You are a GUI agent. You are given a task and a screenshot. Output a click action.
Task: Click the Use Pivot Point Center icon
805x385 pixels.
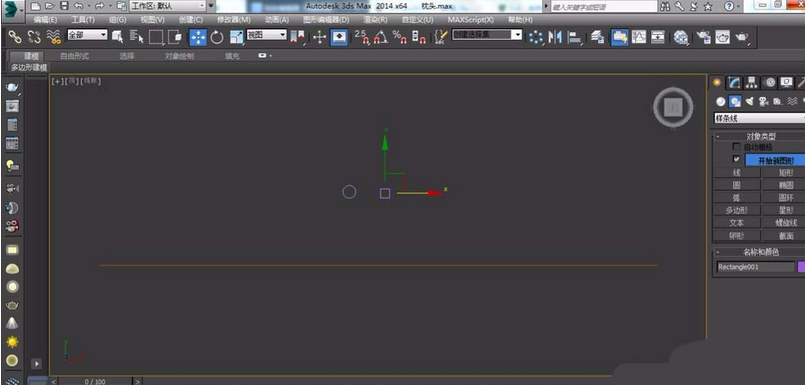[298, 37]
